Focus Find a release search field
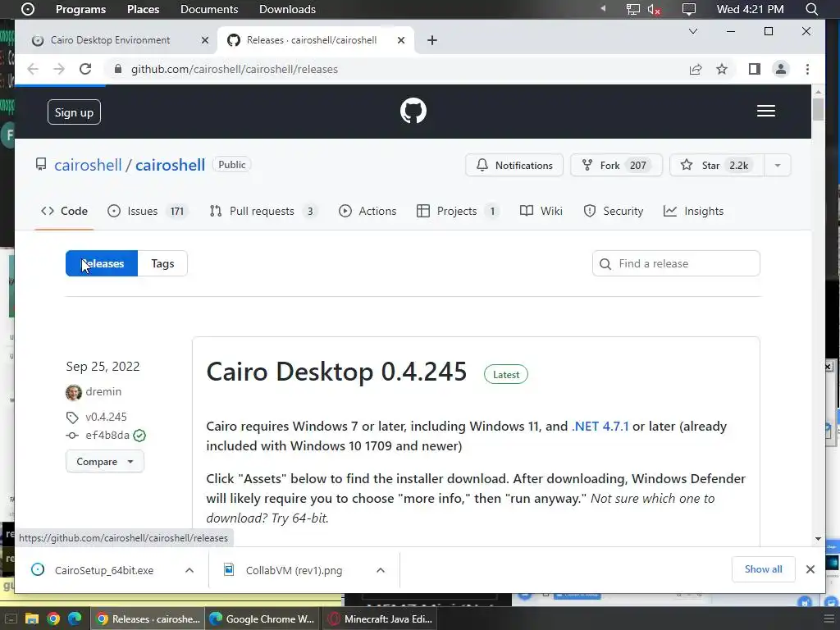This screenshot has width=840, height=630. 676,263
